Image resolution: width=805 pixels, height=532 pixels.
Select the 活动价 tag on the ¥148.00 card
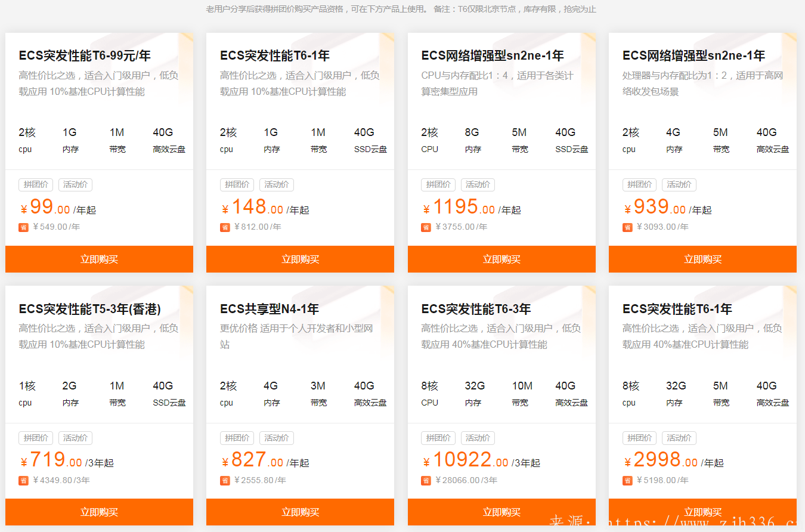pyautogui.click(x=277, y=185)
